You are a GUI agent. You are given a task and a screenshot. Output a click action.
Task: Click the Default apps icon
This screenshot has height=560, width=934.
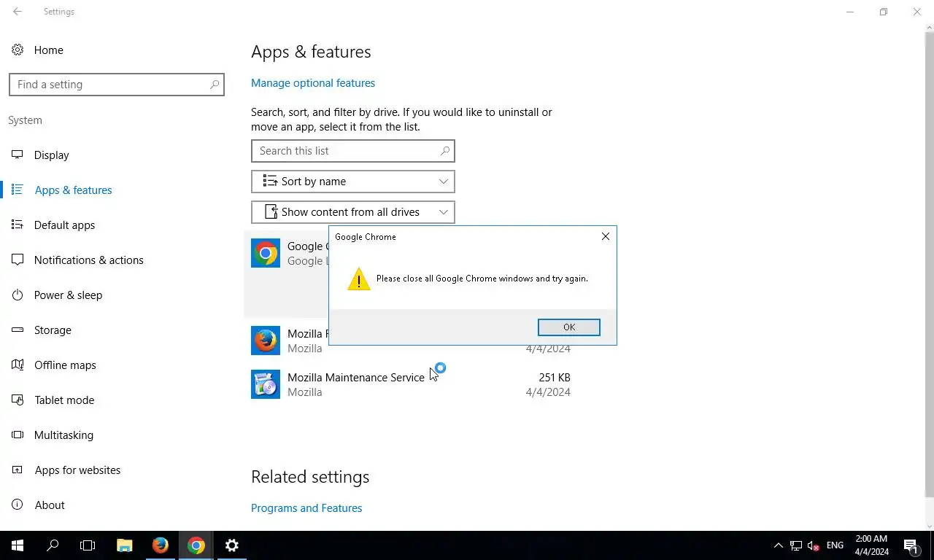pyautogui.click(x=18, y=225)
